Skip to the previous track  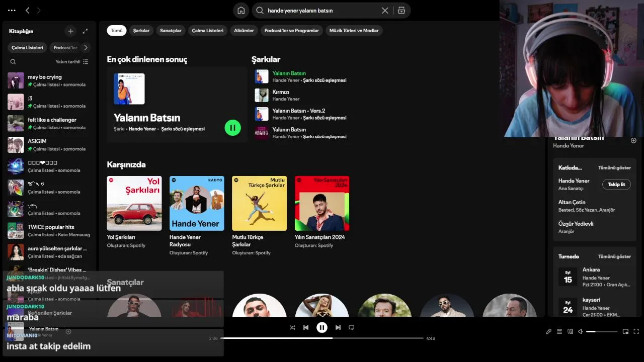[x=306, y=327]
